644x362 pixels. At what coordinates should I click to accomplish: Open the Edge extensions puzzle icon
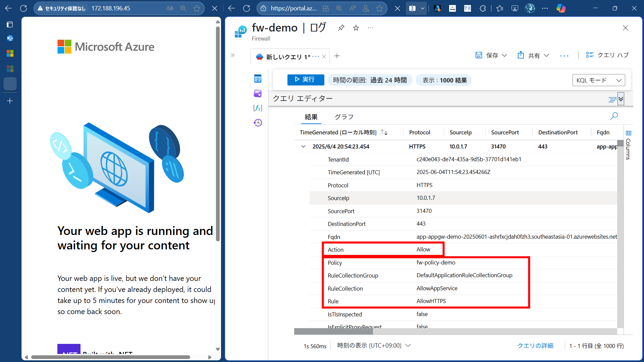click(x=483, y=8)
